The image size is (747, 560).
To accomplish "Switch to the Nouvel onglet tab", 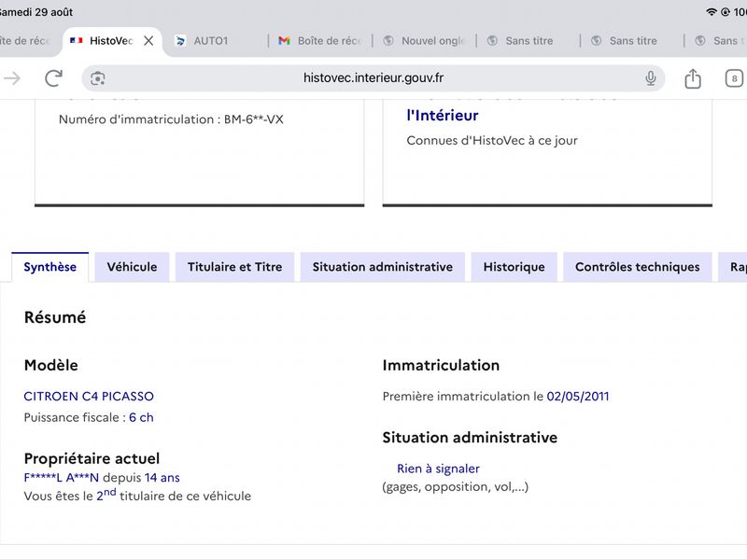I will tap(424, 41).
